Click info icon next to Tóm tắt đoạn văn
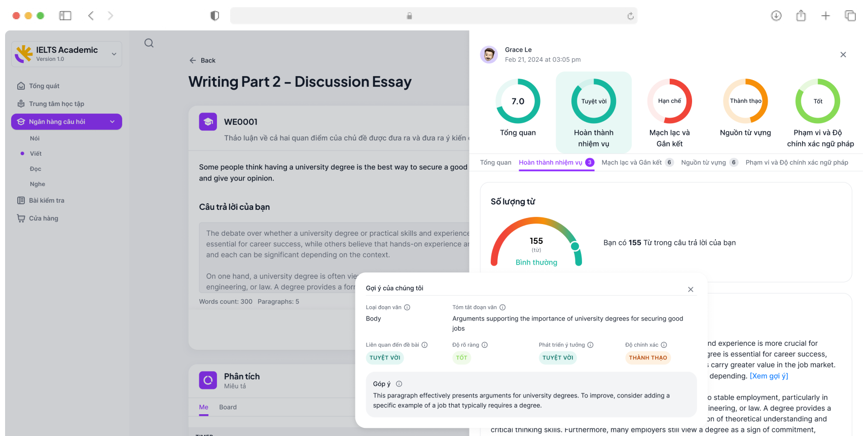 (502, 307)
